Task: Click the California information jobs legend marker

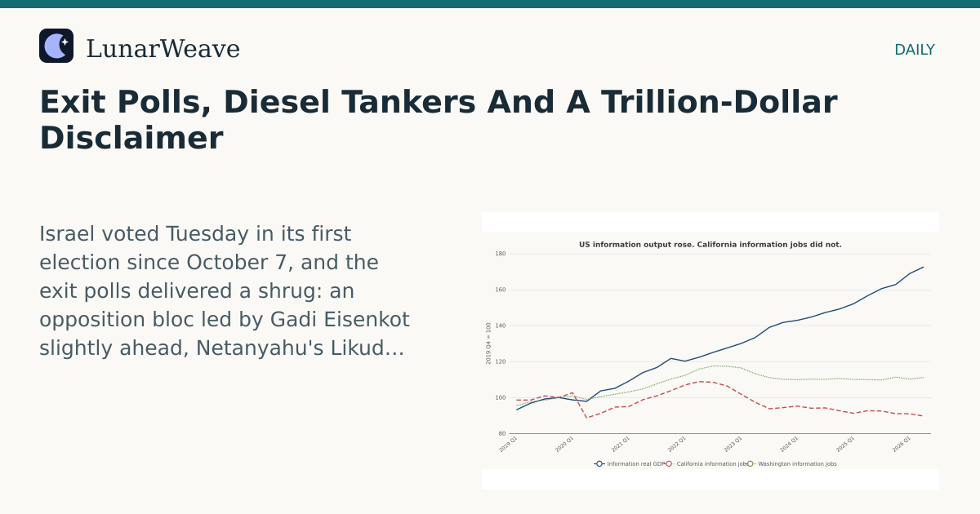Action: click(669, 463)
